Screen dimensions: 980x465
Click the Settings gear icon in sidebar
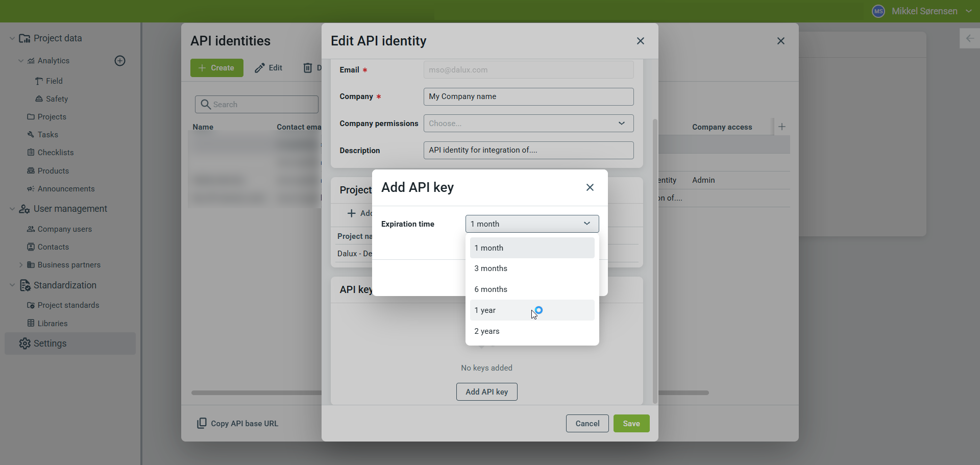[x=24, y=344]
